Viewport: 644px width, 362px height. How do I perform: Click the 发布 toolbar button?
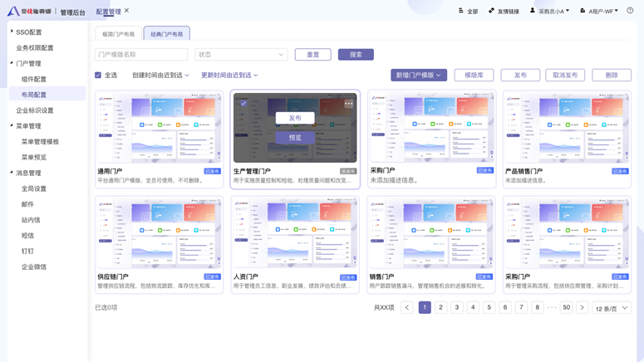point(520,75)
